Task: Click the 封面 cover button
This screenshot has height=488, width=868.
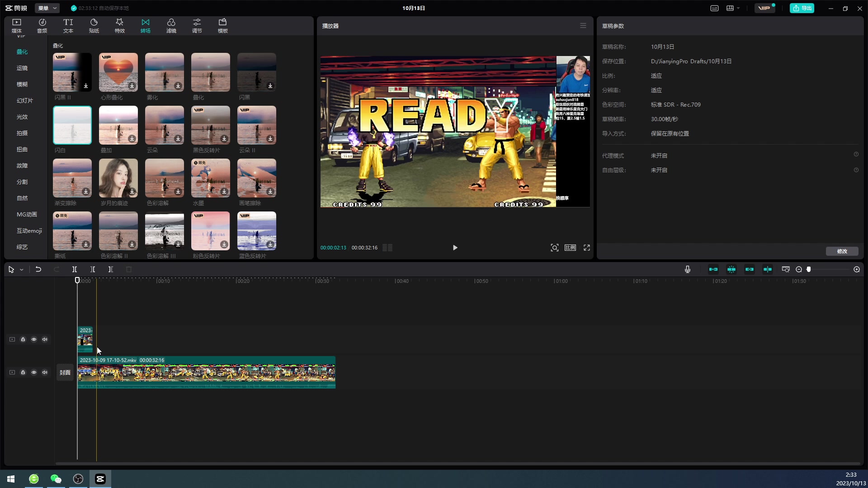Action: [x=65, y=372]
